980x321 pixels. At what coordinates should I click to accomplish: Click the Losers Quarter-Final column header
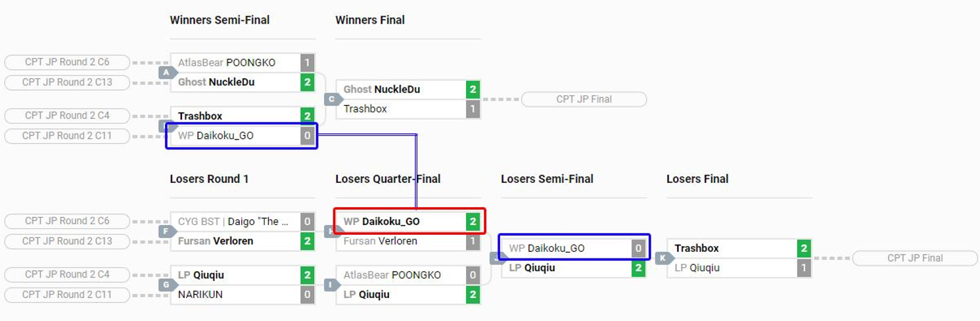[x=388, y=179]
